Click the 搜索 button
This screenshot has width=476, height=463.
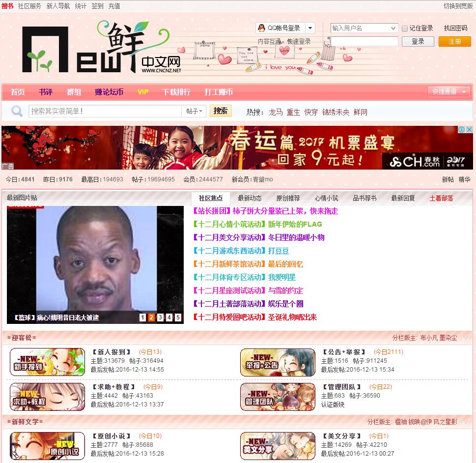(x=221, y=111)
